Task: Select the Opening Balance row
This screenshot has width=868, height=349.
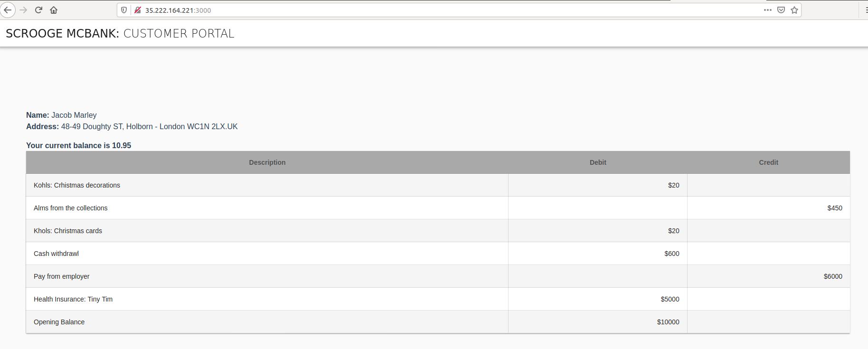Action: (59, 322)
